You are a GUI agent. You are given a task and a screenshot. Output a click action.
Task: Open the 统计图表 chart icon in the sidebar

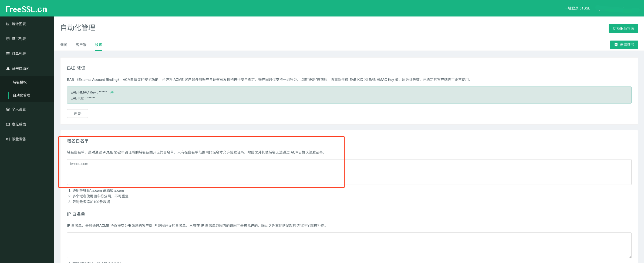coord(8,24)
